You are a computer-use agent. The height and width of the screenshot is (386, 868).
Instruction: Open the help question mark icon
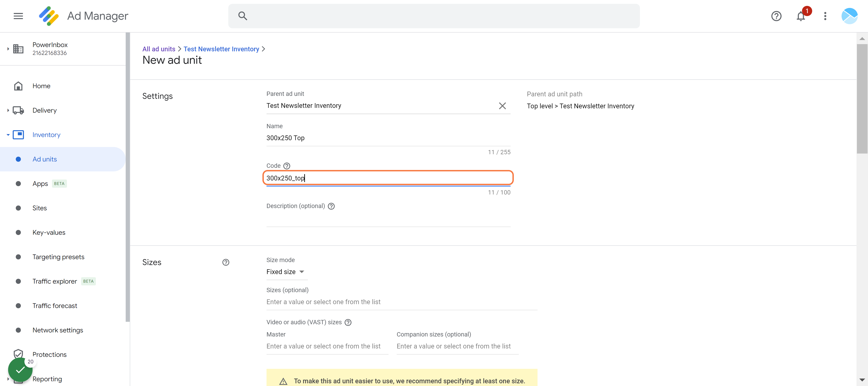click(x=776, y=16)
